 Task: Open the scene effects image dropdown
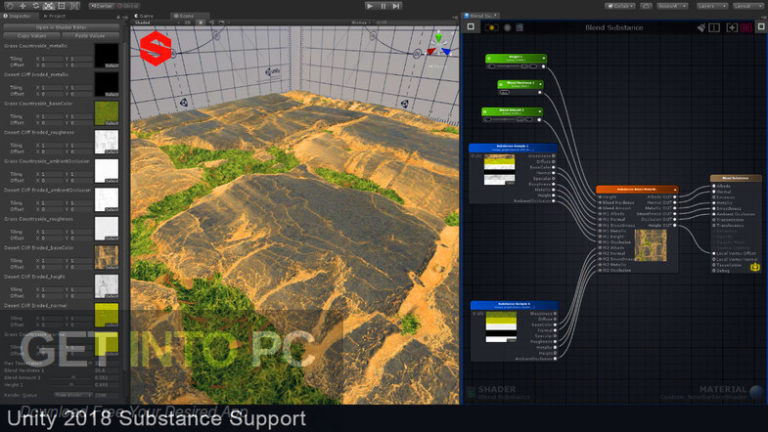pos(222,23)
